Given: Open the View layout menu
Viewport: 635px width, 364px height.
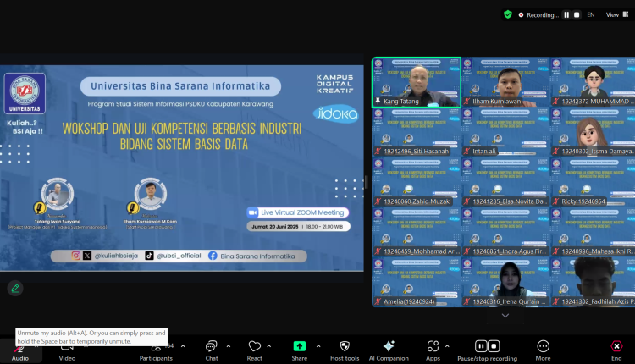Looking at the screenshot, I should [x=617, y=14].
